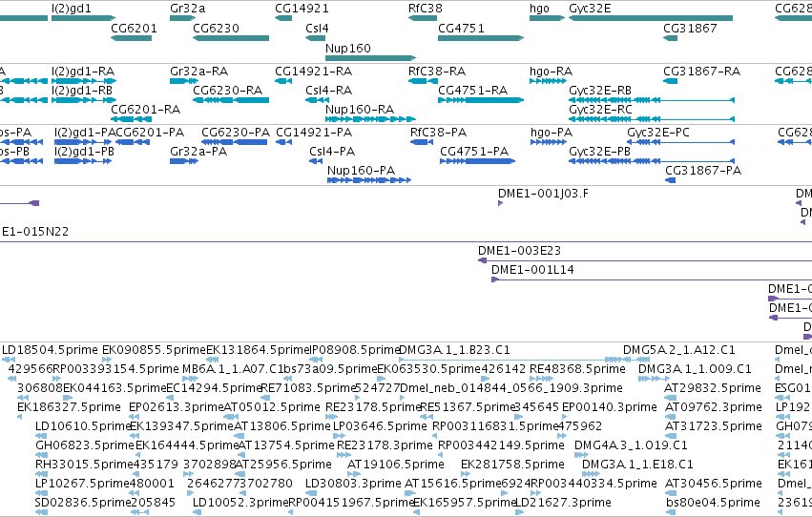The image size is (812, 517).
Task: Select the Gyc32E-PB coding sequence
Action: [x=652, y=161]
